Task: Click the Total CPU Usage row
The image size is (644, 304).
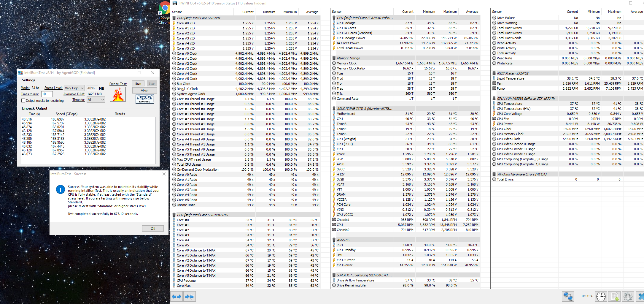Action: coord(246,164)
